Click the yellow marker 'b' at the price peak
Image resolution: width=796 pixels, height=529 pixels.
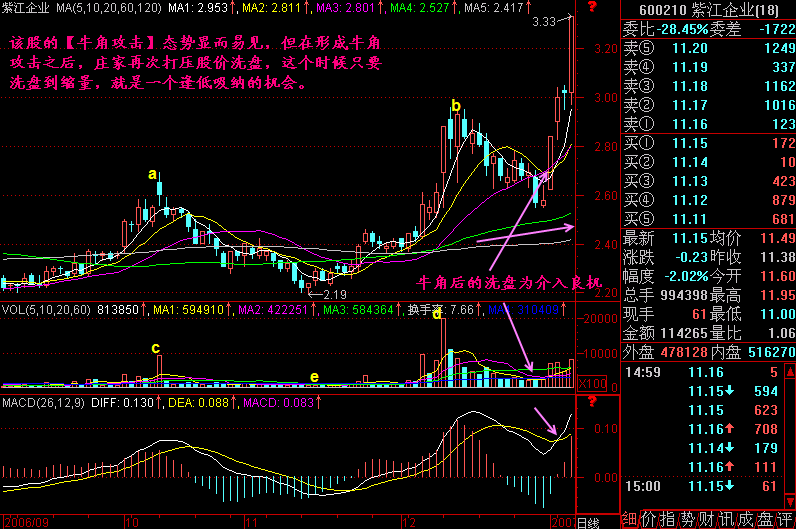(x=456, y=106)
